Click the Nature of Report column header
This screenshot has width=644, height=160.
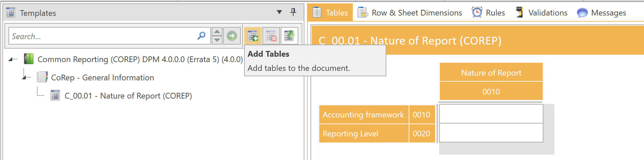tap(491, 72)
